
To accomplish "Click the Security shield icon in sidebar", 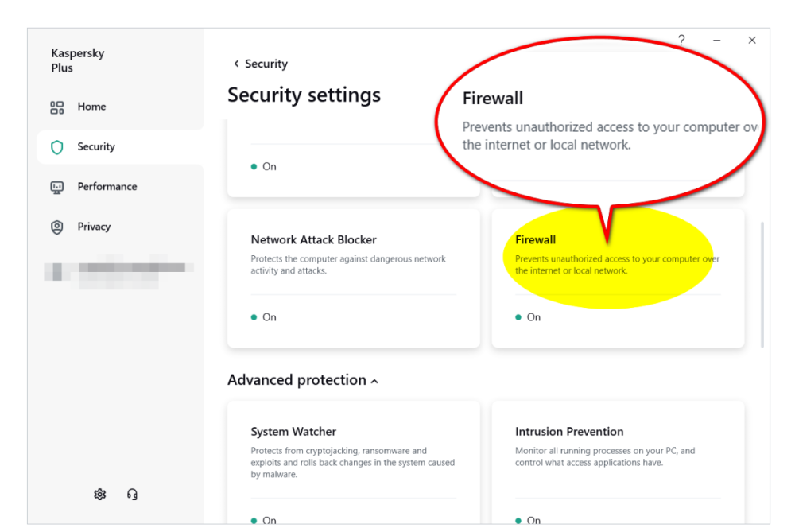I will [57, 147].
